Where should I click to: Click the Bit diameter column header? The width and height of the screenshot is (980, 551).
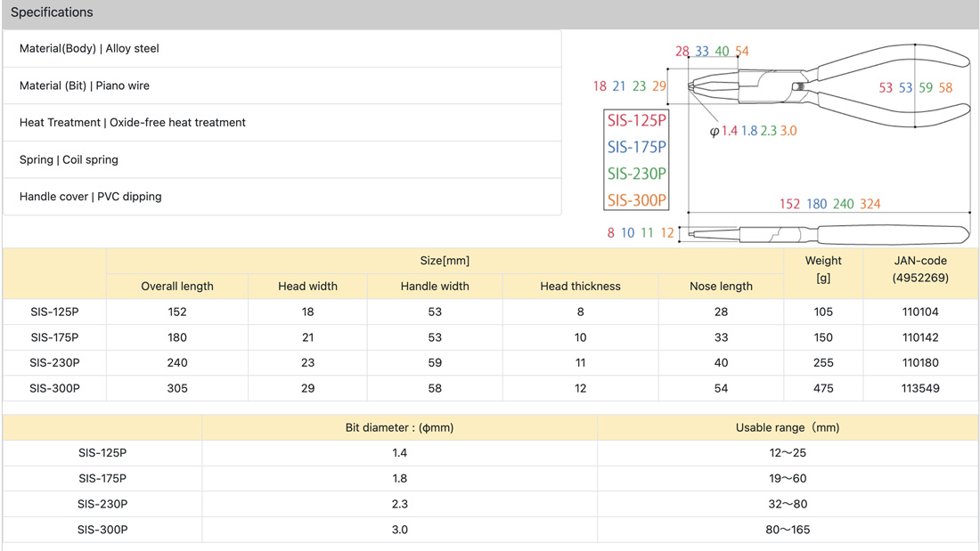(x=399, y=428)
